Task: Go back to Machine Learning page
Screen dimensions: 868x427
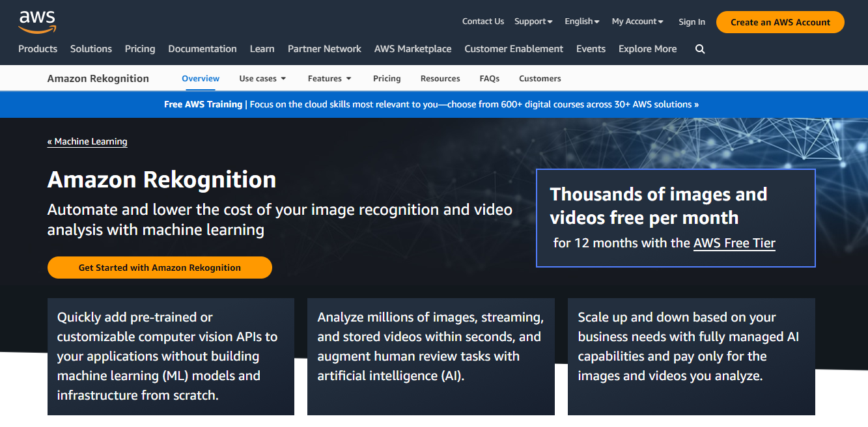Action: (x=87, y=141)
